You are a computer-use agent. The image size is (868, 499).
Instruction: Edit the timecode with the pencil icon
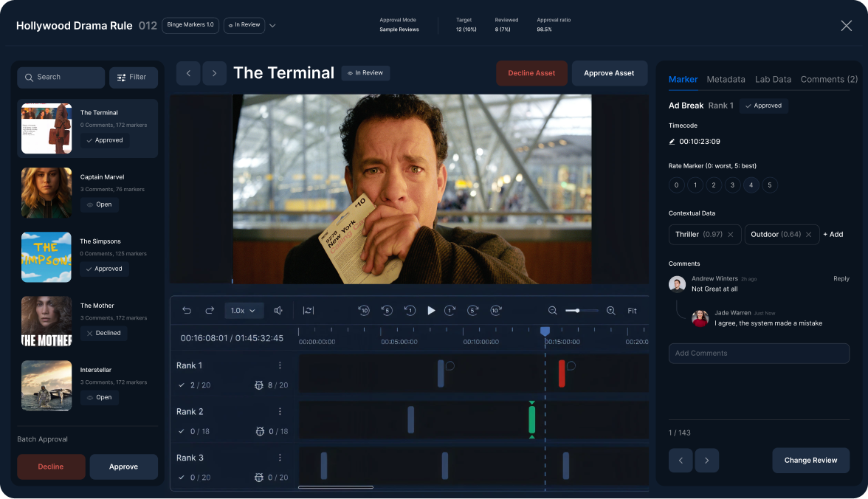[x=672, y=142]
